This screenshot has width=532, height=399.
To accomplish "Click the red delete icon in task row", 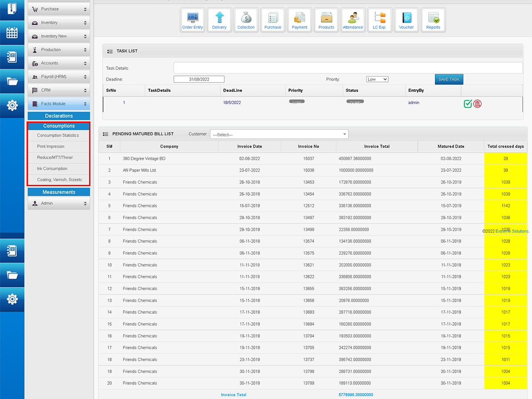I will 477,104.
